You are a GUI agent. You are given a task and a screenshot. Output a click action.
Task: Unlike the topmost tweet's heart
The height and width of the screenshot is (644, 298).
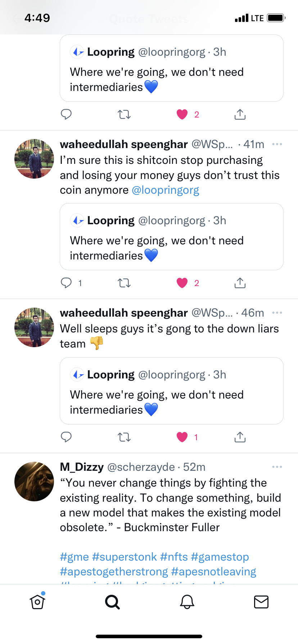point(182,114)
